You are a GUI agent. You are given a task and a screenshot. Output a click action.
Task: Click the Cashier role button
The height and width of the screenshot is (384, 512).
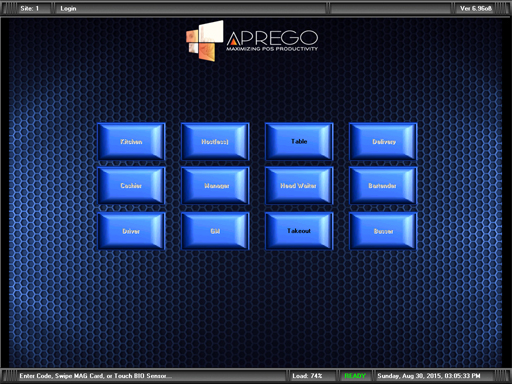[131, 186]
